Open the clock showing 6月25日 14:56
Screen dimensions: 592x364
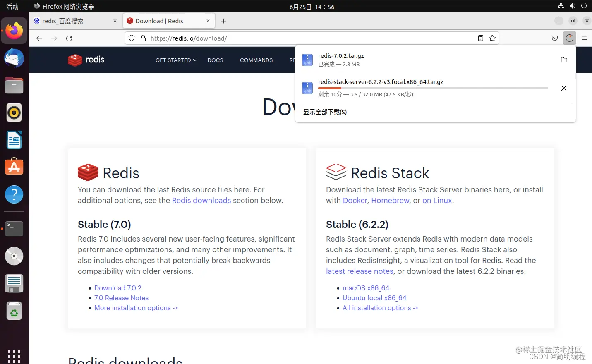(x=312, y=7)
